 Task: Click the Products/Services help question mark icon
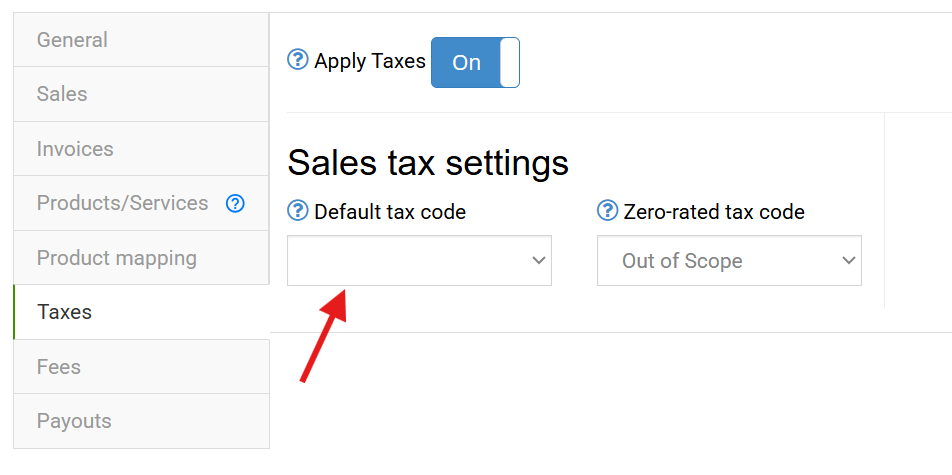[x=235, y=203]
